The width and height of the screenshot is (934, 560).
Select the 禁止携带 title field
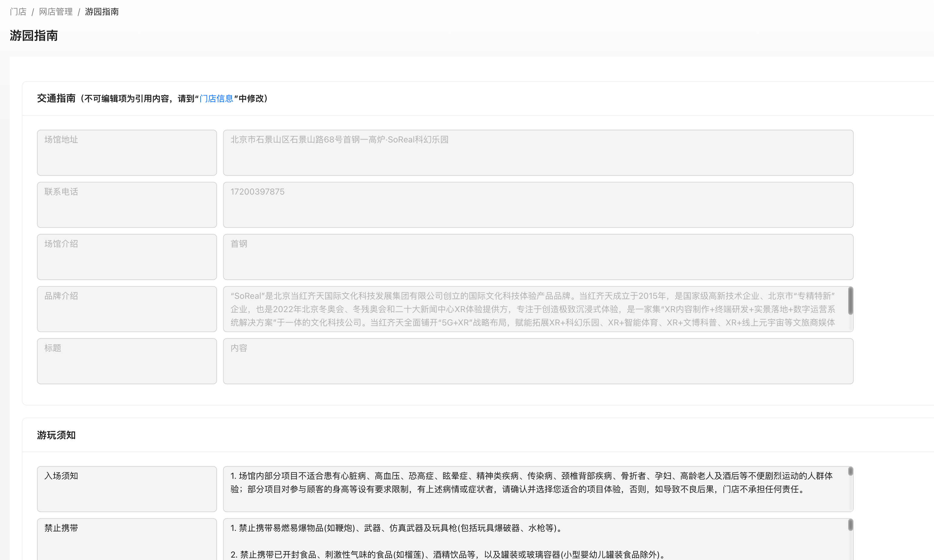pos(127,539)
